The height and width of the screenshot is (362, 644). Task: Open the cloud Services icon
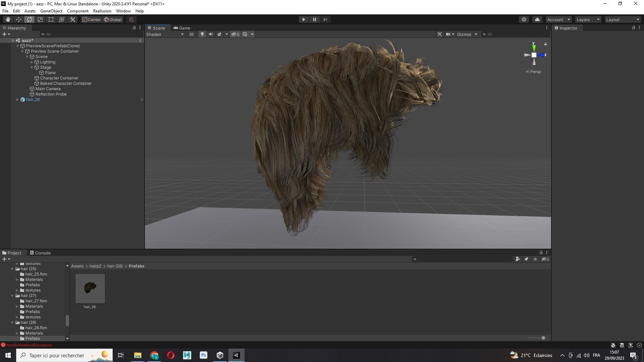click(x=537, y=19)
